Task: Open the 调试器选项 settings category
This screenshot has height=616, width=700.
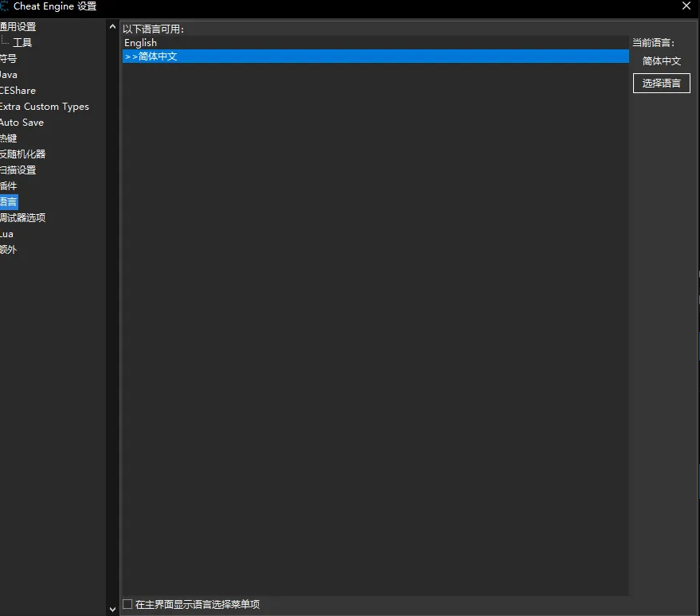Action: click(23, 218)
